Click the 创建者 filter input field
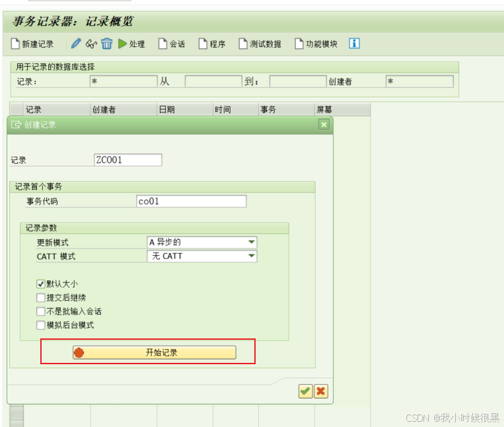The height and width of the screenshot is (427, 504). 420,81
